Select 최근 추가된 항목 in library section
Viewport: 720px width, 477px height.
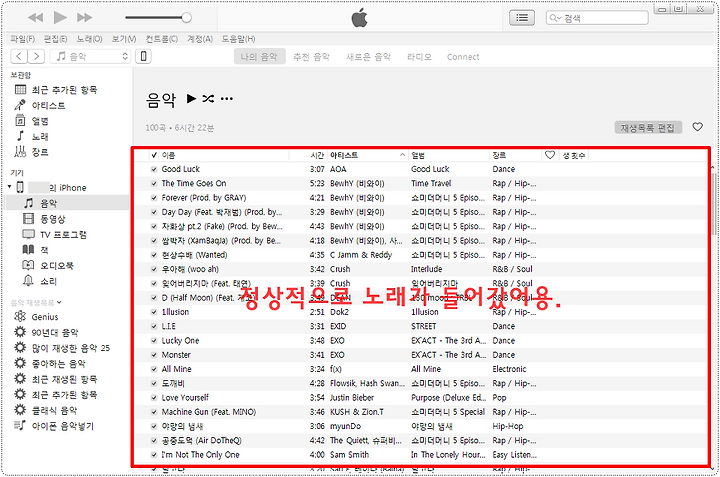(64, 90)
